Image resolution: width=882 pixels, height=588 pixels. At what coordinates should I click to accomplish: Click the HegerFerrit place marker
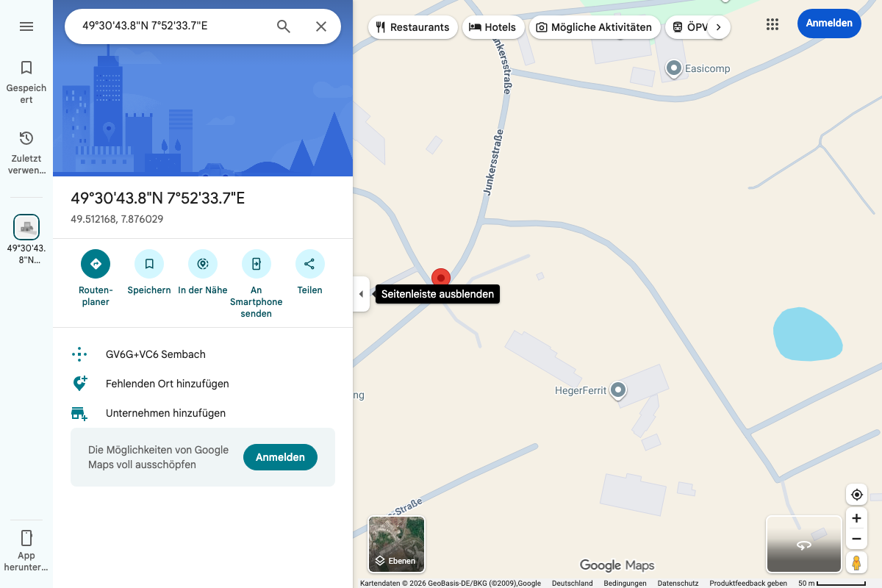(x=618, y=391)
